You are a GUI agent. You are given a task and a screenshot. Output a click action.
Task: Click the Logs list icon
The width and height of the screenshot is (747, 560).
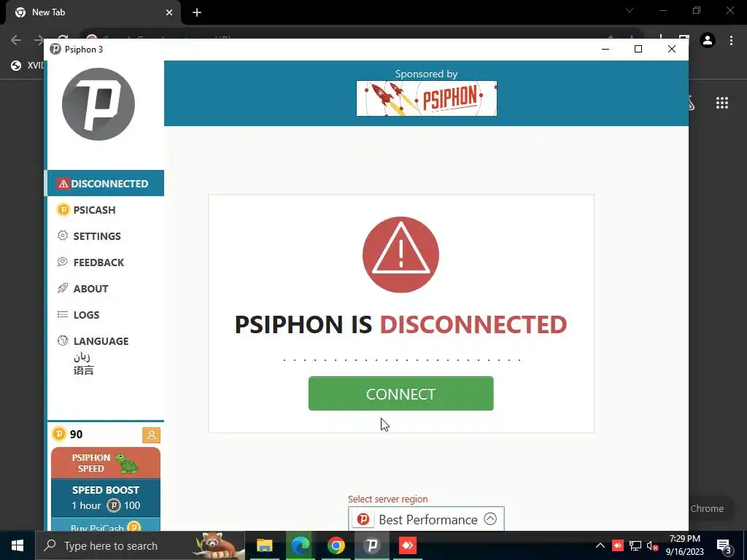tap(63, 314)
